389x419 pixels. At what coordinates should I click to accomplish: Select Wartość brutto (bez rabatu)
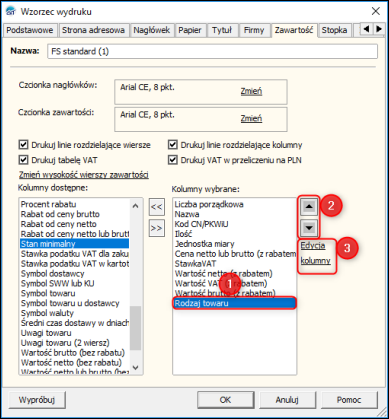(x=74, y=353)
